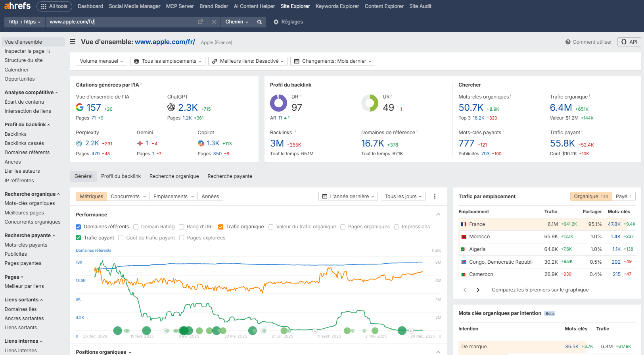
Task: Open Mots-clés organiques sidebar link
Action: [30, 203]
